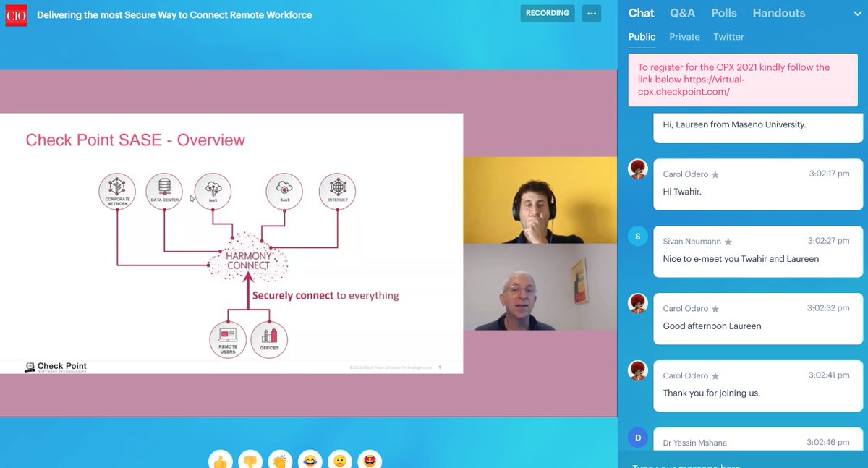Send clapping hands reaction
Screen dimensions: 868x468
point(280,460)
